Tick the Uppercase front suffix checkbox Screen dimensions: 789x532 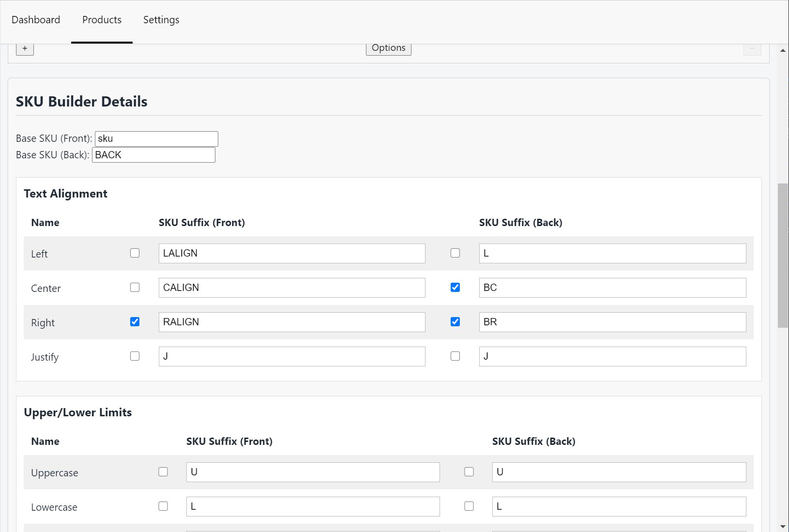coord(163,472)
